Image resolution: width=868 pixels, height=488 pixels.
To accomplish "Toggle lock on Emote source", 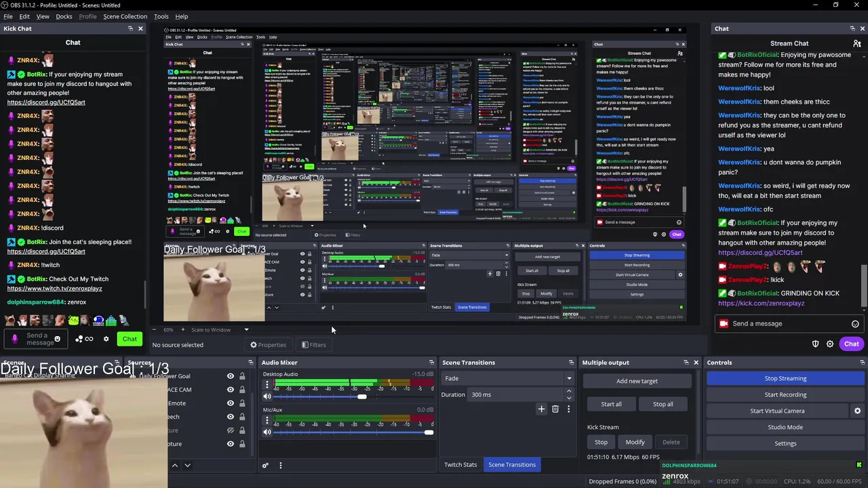I will coord(241,403).
